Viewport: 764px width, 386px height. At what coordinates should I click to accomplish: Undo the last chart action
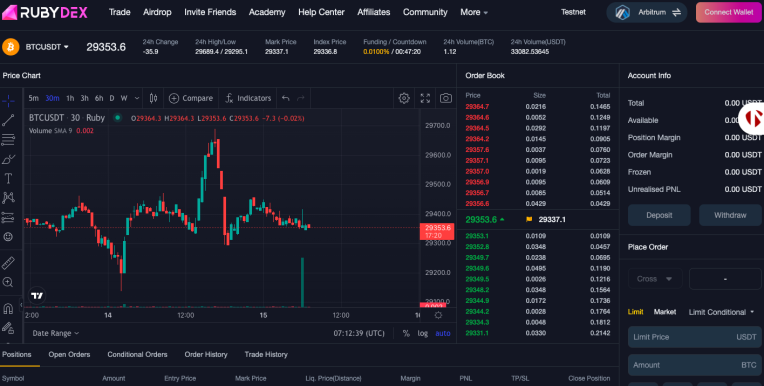pyautogui.click(x=286, y=98)
